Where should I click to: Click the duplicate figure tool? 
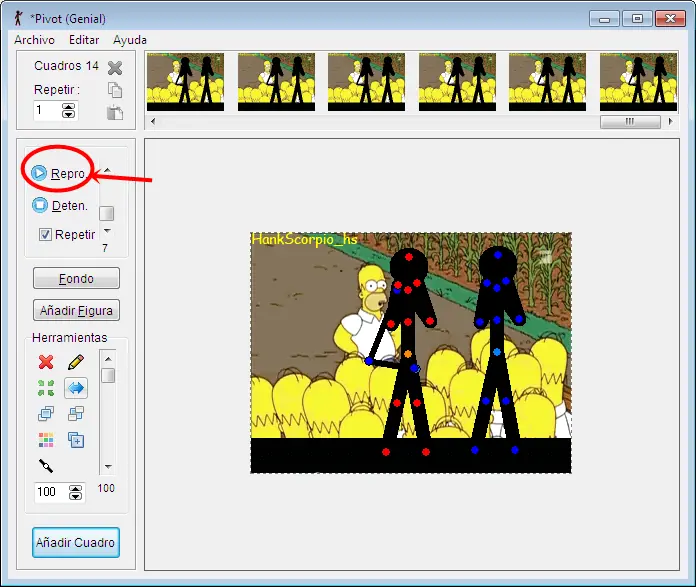(76, 440)
